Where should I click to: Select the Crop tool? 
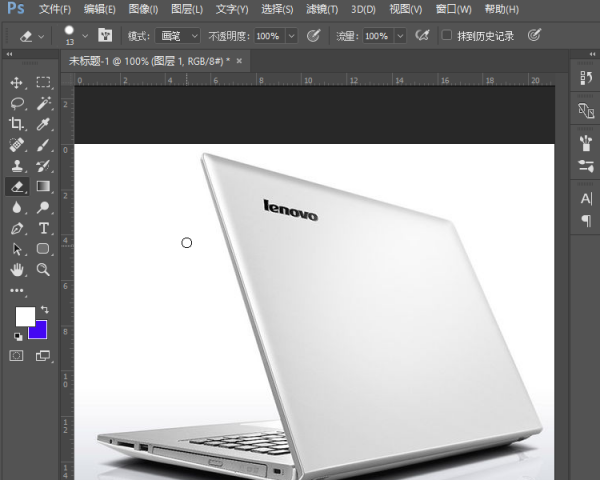point(16,124)
